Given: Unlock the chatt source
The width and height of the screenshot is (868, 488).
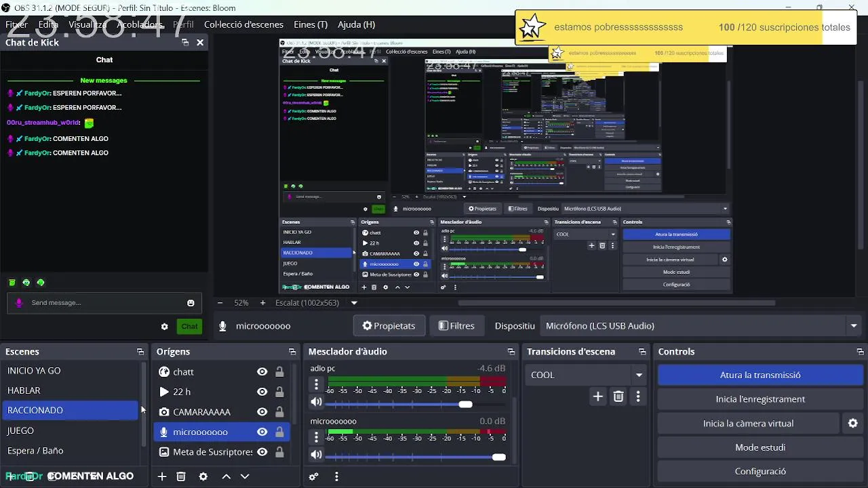Looking at the screenshot, I should (279, 371).
